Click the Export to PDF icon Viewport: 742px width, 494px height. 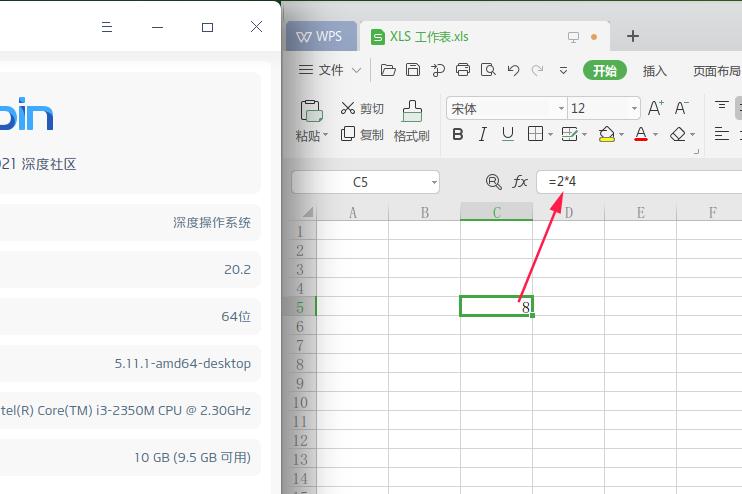coord(438,70)
